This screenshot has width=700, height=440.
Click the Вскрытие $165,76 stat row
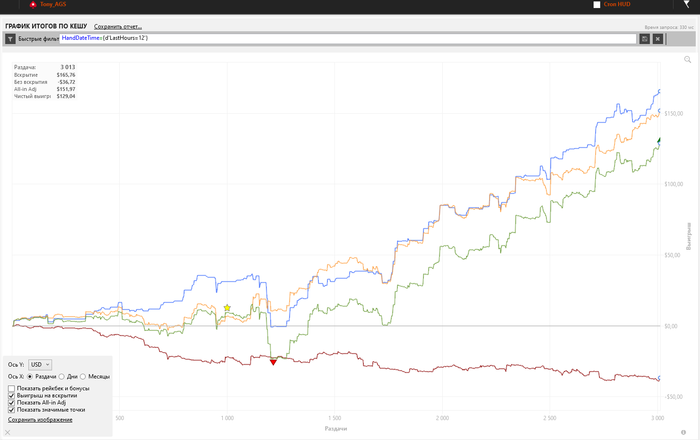click(x=45, y=75)
